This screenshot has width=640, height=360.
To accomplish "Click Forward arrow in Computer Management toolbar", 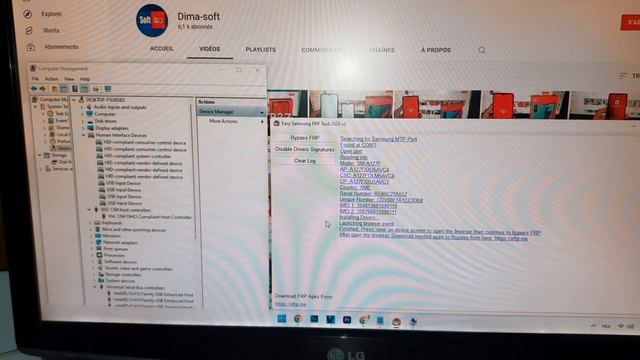I will tap(42, 89).
